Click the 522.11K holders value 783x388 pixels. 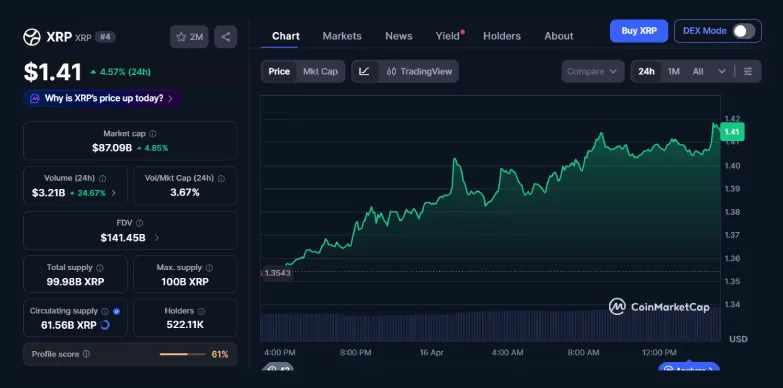click(185, 325)
